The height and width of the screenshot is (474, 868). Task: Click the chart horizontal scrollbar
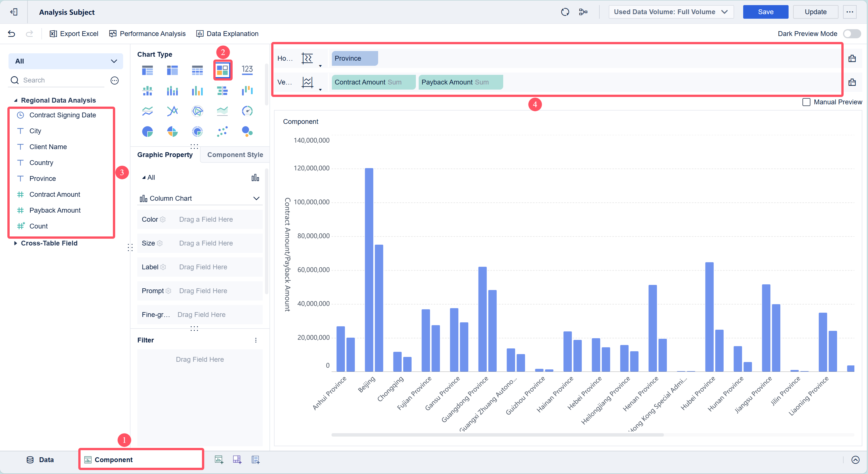[x=497, y=435]
